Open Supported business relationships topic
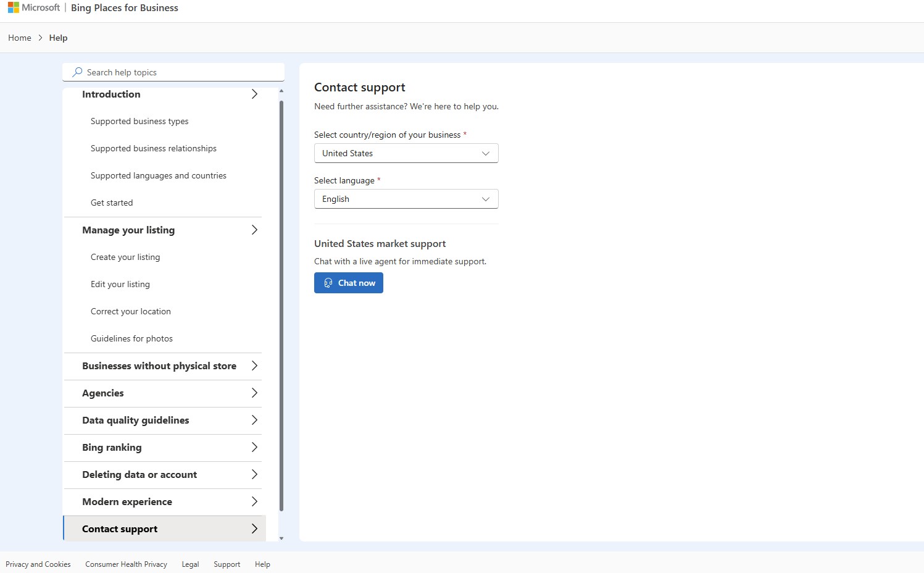Screen dimensions: 924x573 tap(154, 148)
